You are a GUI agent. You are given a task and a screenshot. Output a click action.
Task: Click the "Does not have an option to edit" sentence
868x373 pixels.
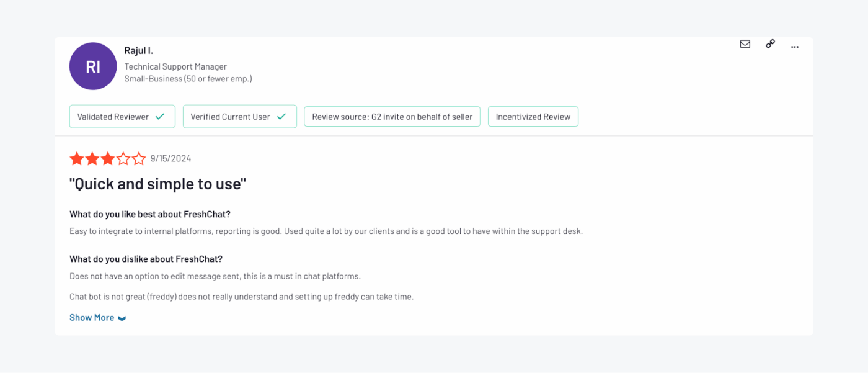coord(215,276)
